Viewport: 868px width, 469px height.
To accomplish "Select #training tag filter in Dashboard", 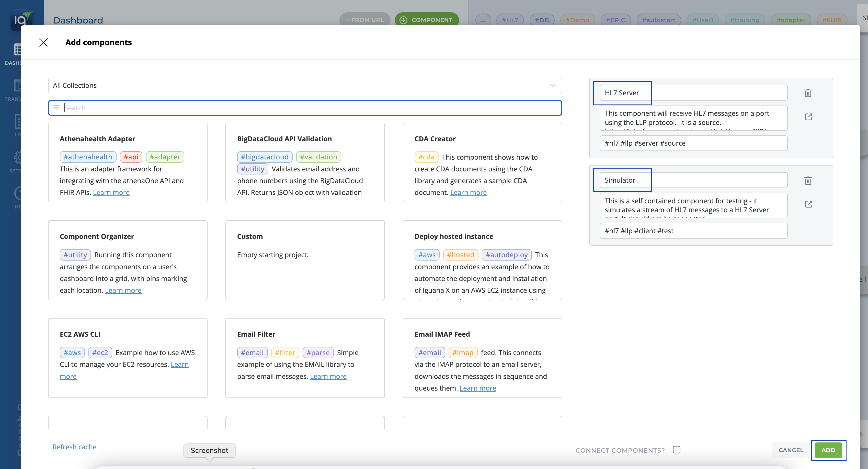I will (745, 20).
